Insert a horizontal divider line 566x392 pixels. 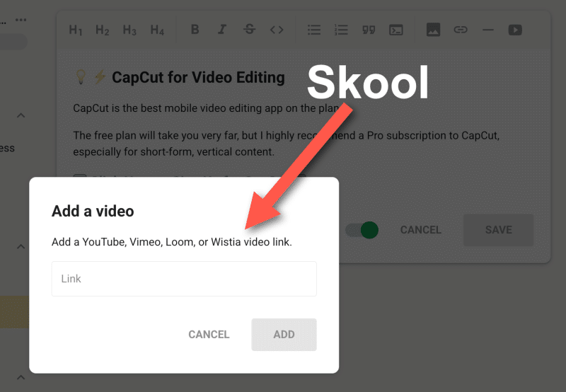(488, 30)
